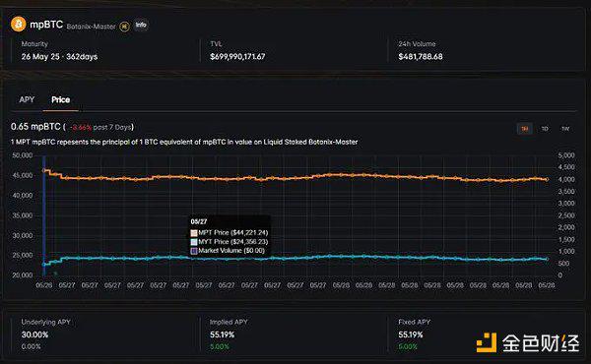Click the Market Volume purple legend swatch
The image size is (591, 364).
[x=194, y=251]
